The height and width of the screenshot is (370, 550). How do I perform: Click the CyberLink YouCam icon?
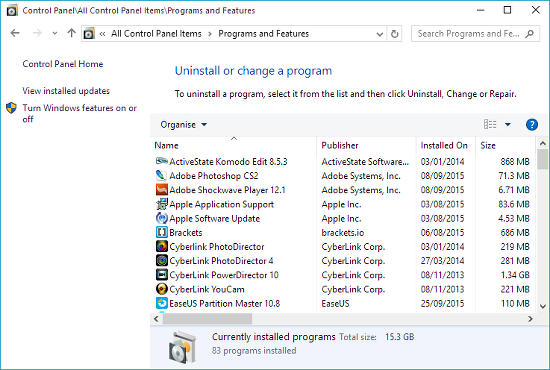pyautogui.click(x=162, y=289)
